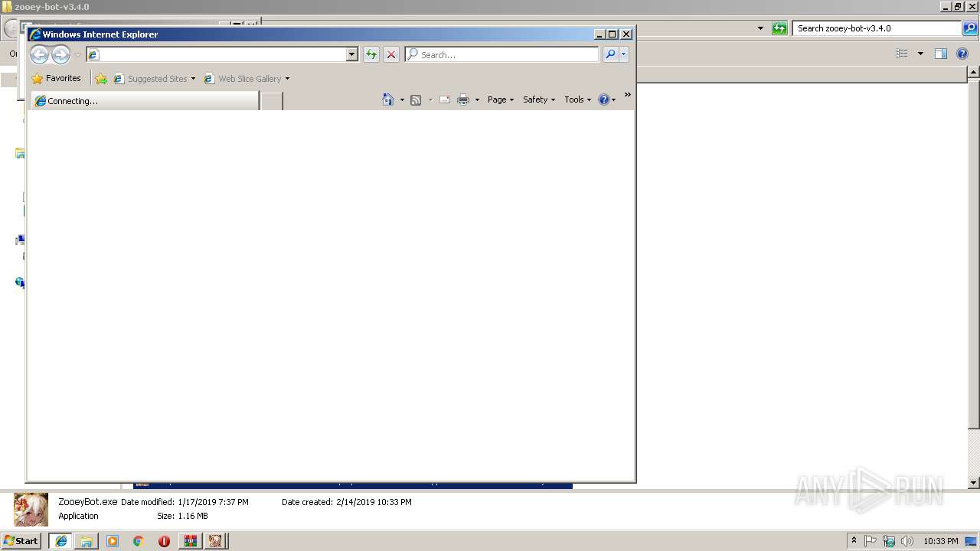Viewport: 980px width, 551px height.
Task: Open Windows Explorer from the taskbar
Action: (x=87, y=541)
